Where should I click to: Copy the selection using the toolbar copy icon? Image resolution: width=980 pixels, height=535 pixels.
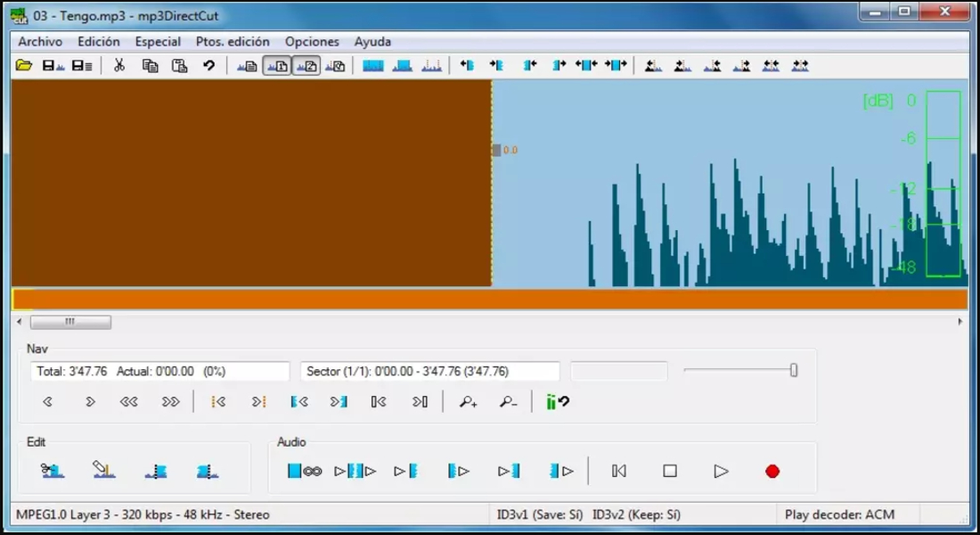point(150,65)
